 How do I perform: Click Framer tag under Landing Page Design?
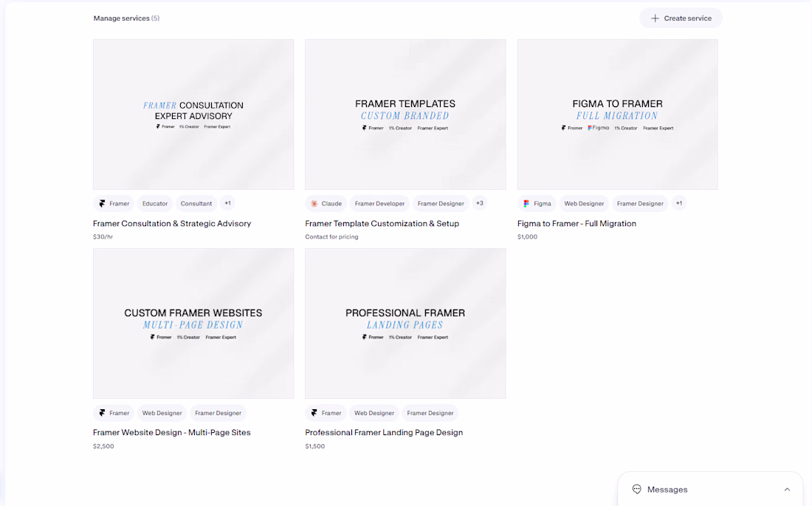[326, 413]
